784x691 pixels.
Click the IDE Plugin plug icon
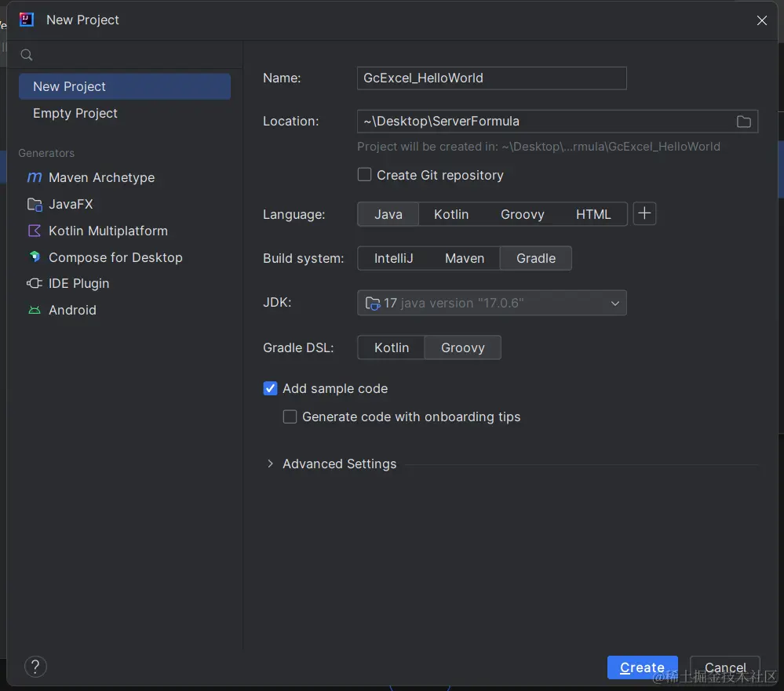[x=34, y=283]
